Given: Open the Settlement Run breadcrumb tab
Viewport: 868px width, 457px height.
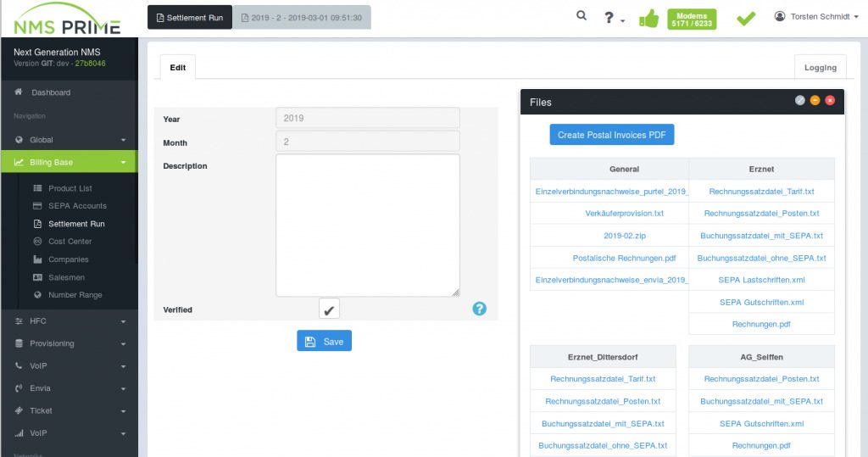Looking at the screenshot, I should 190,18.
